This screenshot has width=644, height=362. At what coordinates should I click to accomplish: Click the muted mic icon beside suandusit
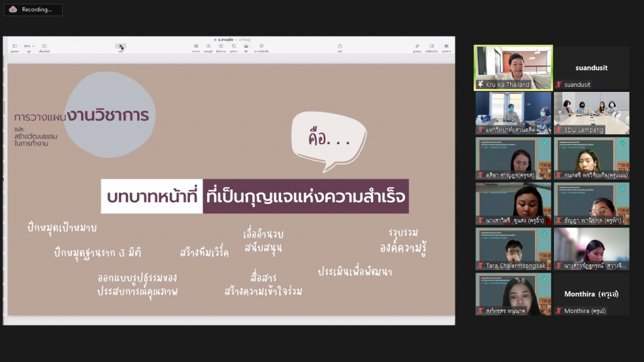point(558,84)
